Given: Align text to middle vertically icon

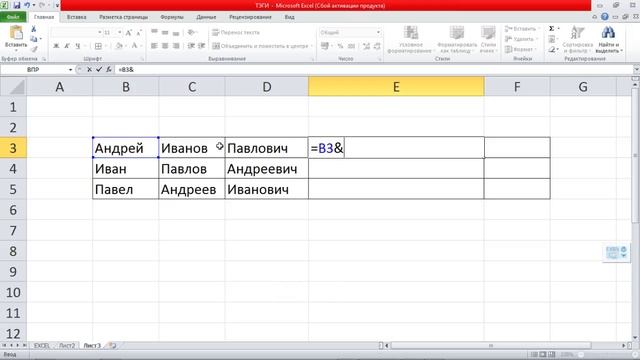Looking at the screenshot, I should [x=165, y=32].
